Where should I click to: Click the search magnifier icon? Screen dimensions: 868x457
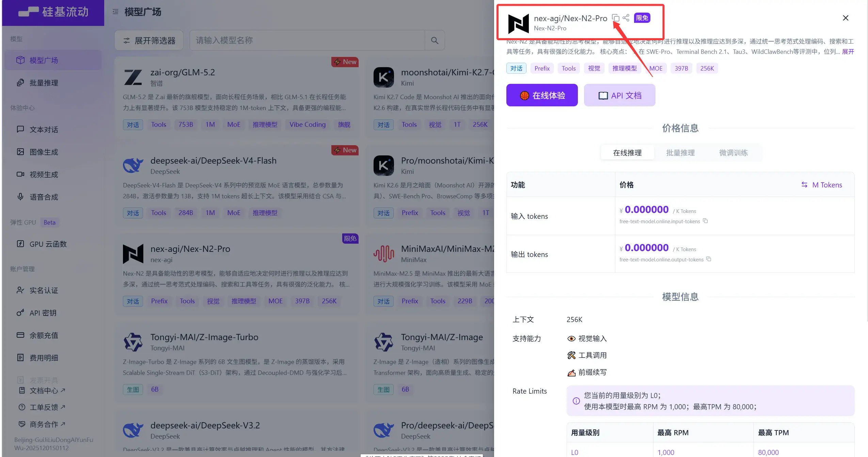(435, 40)
